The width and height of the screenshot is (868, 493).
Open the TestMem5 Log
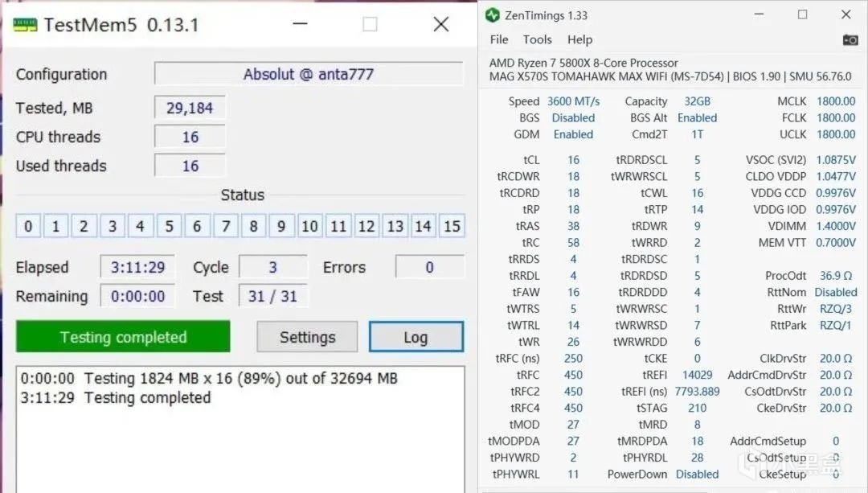[x=416, y=337]
